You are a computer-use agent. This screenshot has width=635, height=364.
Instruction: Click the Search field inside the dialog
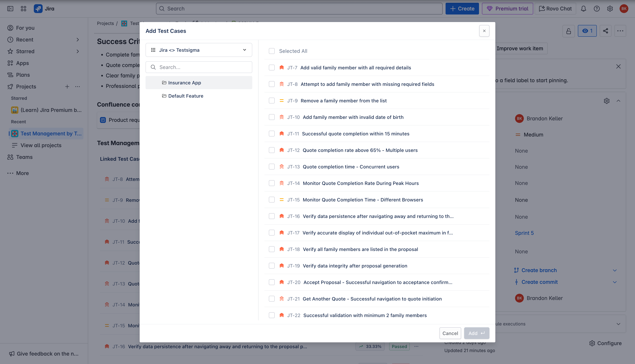(x=199, y=67)
